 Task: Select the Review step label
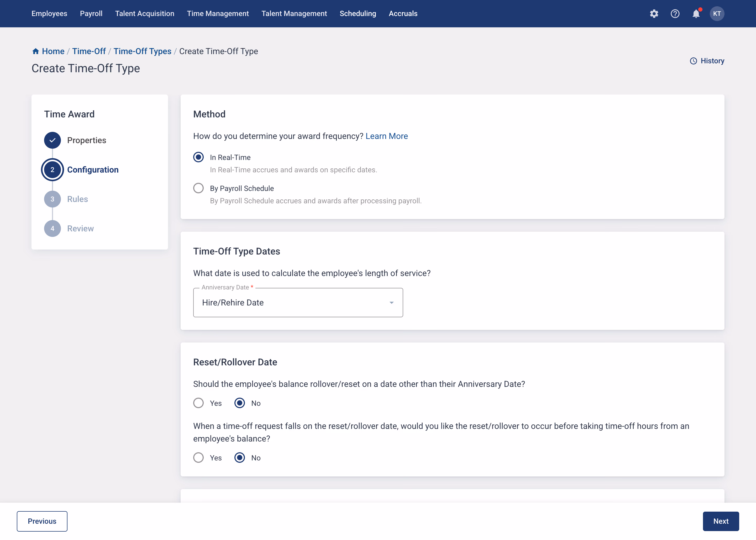pos(80,229)
